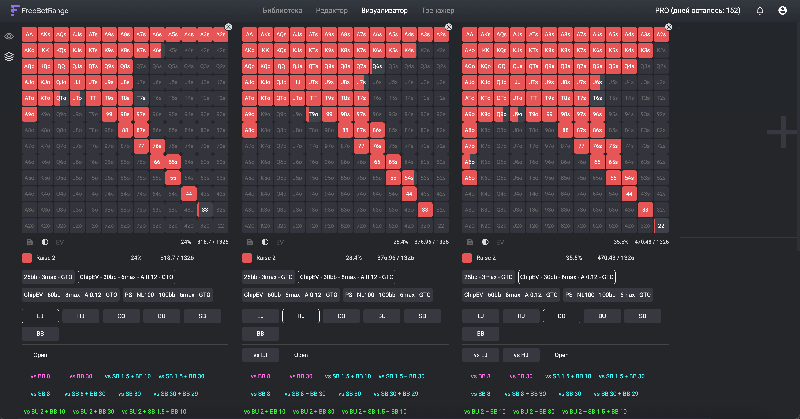Open the user account profile icon
This screenshot has height=419, width=800.
coord(782,11)
